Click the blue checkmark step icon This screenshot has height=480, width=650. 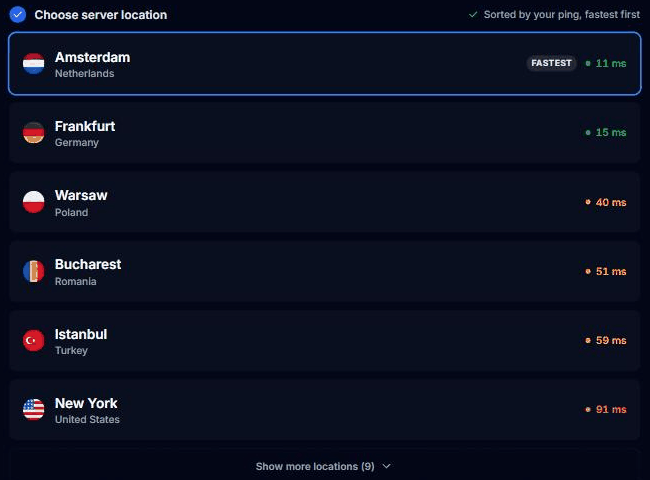18,15
